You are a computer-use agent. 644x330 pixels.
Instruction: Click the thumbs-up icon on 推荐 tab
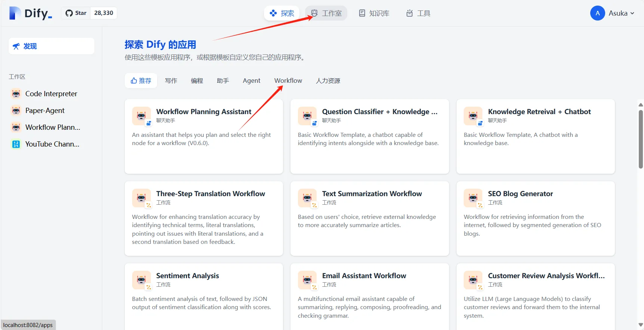tap(134, 81)
